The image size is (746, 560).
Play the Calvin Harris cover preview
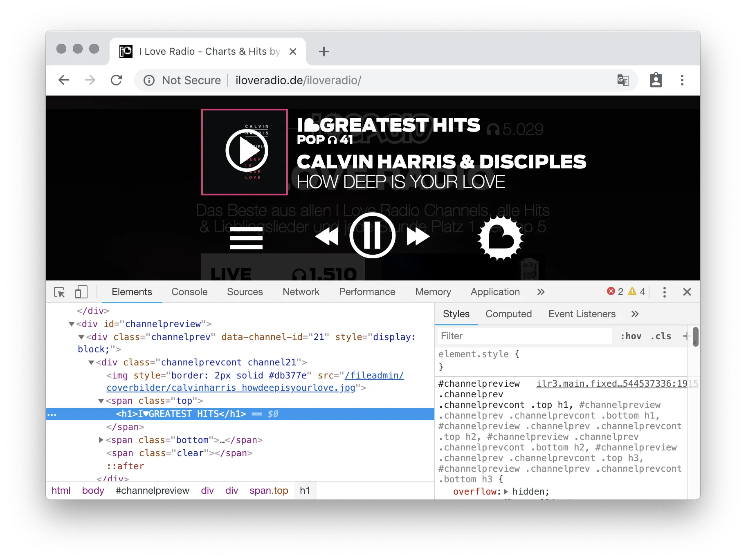247,150
